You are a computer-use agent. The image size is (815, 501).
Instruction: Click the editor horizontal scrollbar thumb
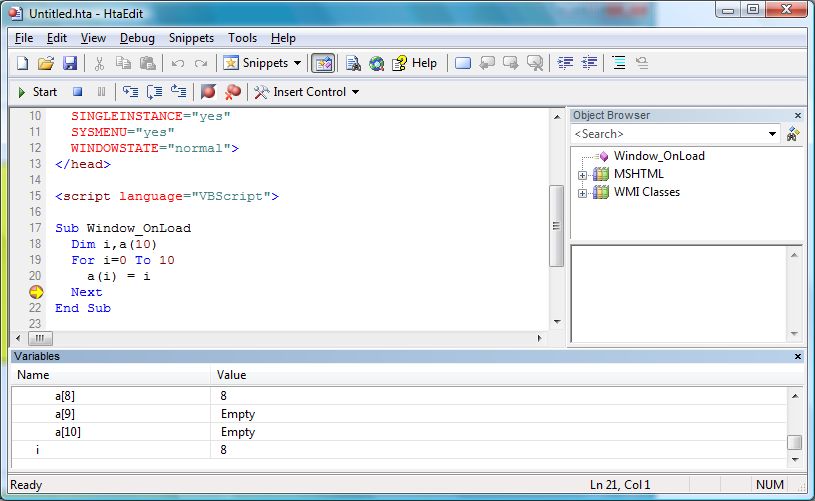click(40, 338)
